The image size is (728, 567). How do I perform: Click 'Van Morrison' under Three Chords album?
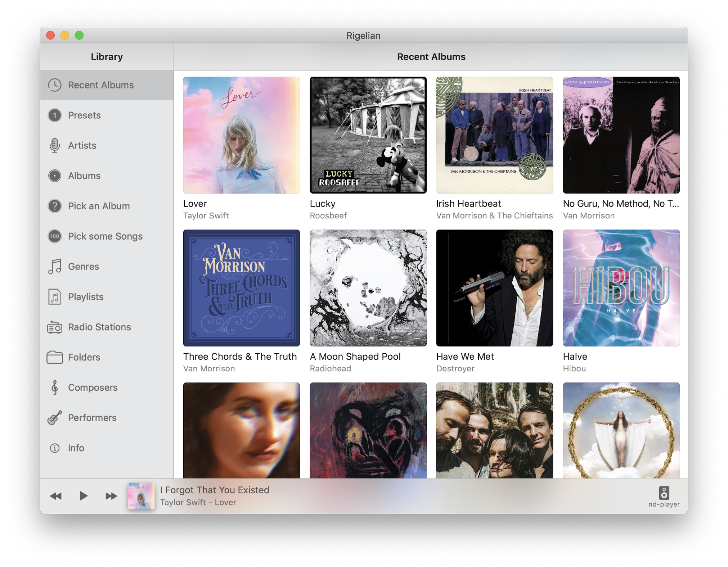[x=209, y=368]
